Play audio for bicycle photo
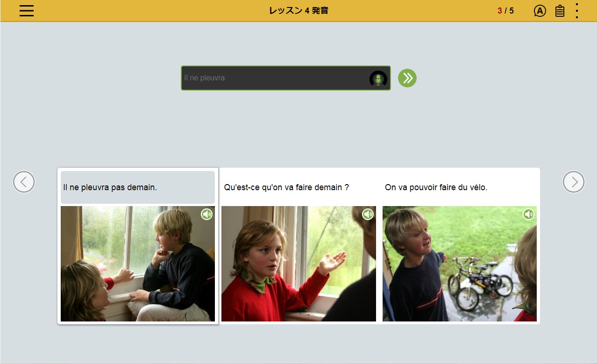 click(528, 214)
